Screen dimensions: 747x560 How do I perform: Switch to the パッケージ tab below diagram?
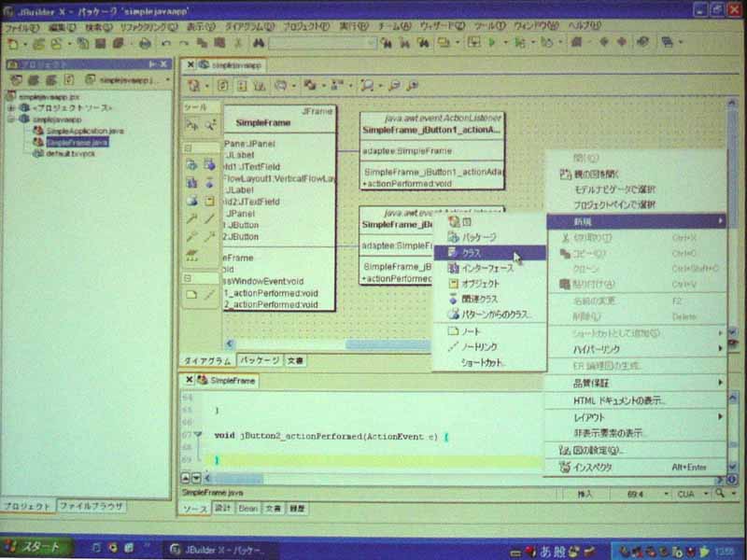click(x=259, y=359)
